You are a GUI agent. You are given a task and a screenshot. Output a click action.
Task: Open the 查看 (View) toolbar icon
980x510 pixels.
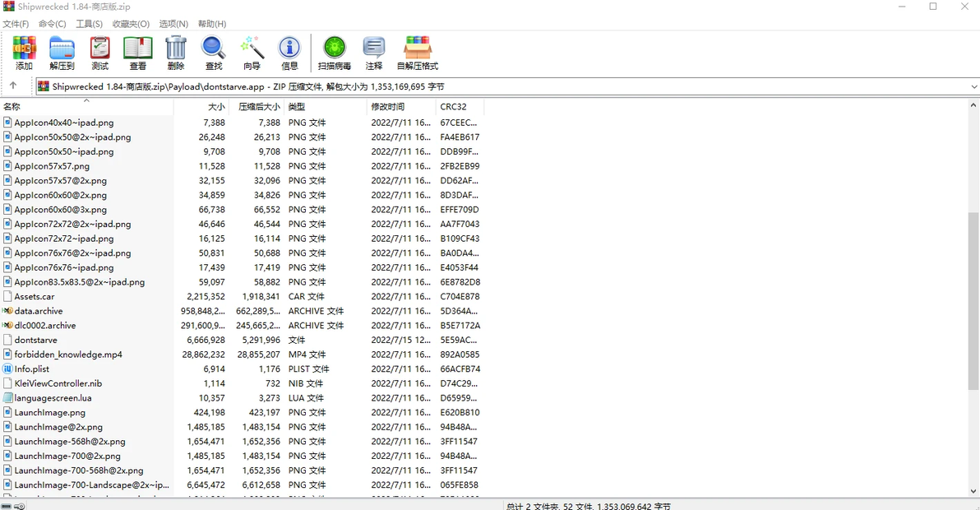click(x=137, y=53)
